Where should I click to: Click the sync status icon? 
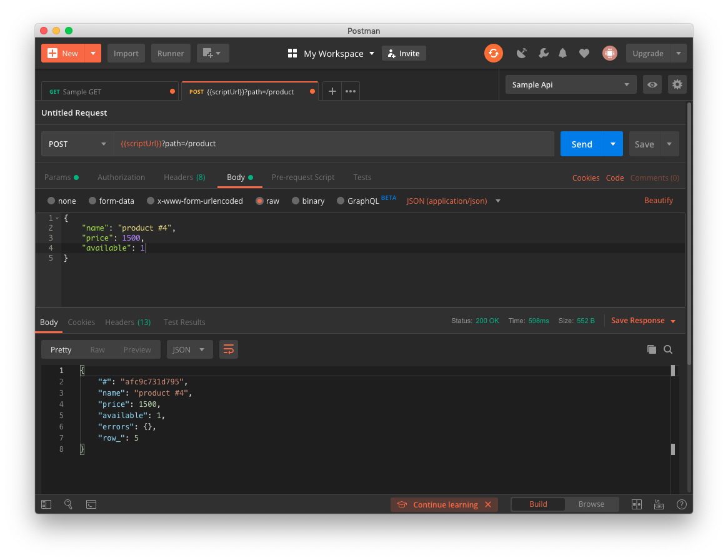pos(494,53)
